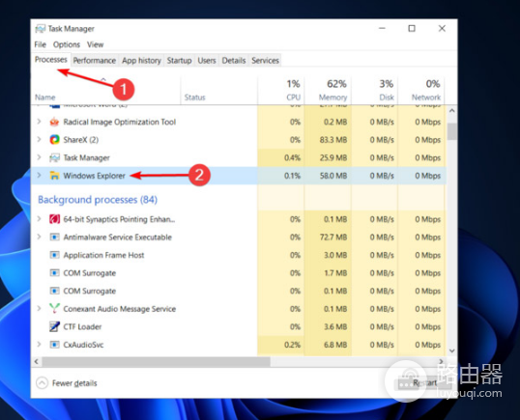Click the horizontal scrollbar right arrow
Image resolution: width=520 pixels, height=420 pixels.
(441, 361)
